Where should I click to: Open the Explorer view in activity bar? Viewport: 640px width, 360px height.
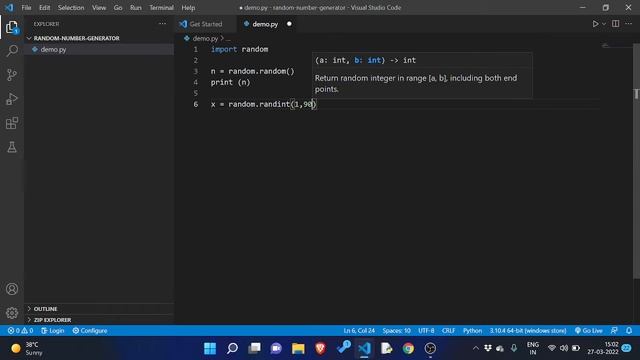(12, 27)
